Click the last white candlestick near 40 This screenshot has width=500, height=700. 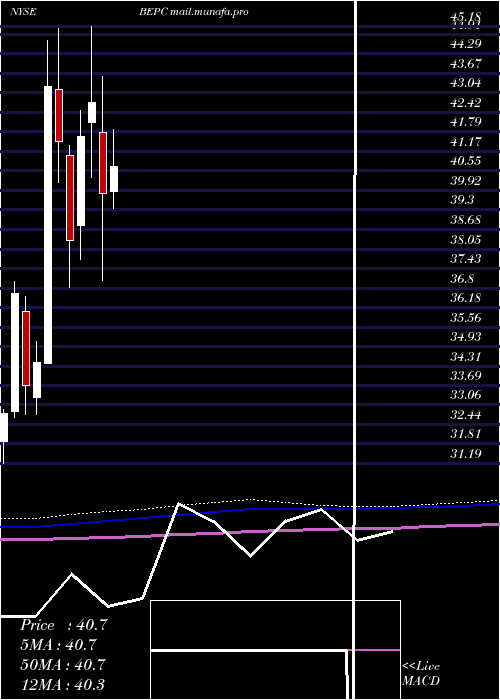click(114, 179)
